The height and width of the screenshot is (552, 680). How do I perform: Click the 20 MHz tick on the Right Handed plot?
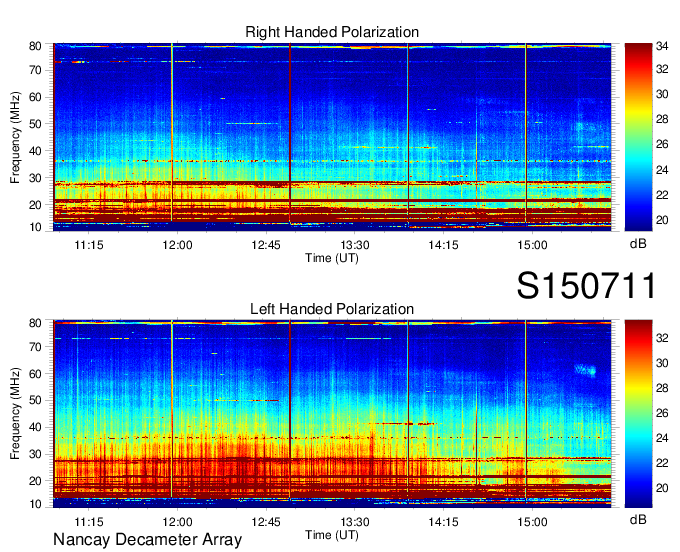35,205
